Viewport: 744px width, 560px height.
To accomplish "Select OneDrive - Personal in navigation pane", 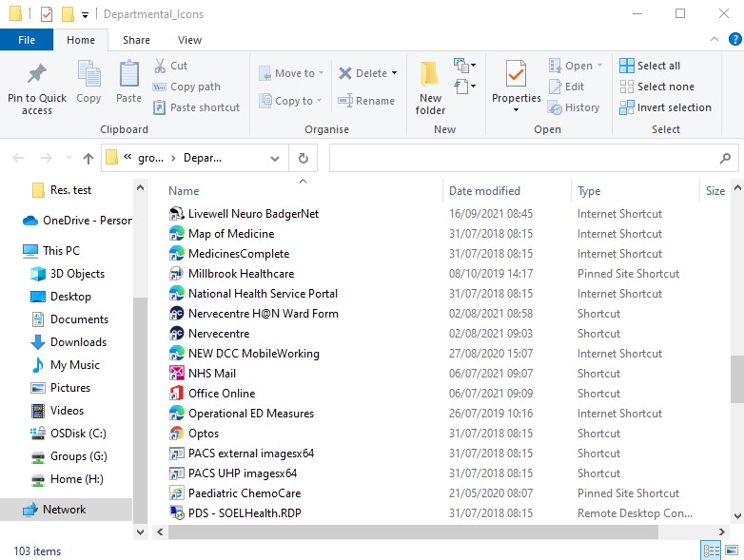I will pyautogui.click(x=77, y=220).
